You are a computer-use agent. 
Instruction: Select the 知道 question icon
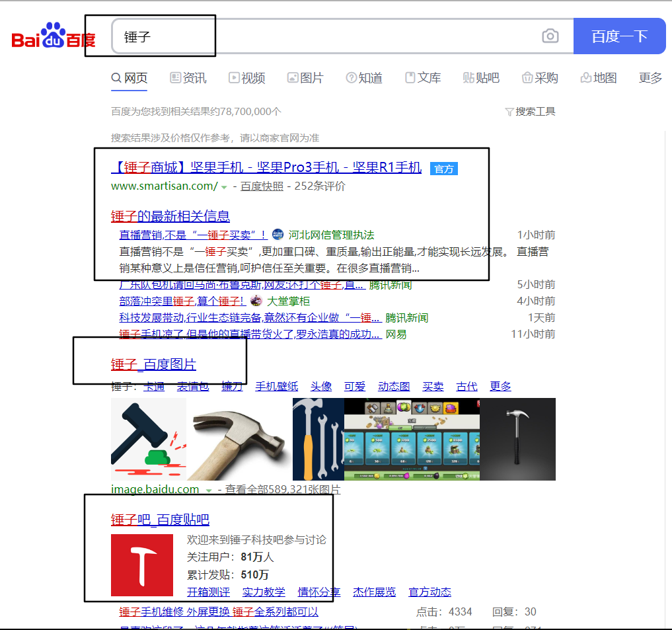(351, 78)
